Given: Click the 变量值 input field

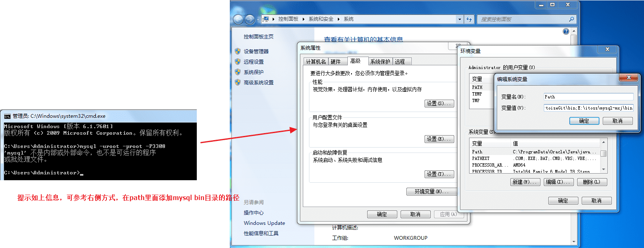Looking at the screenshot, I should click(589, 108).
